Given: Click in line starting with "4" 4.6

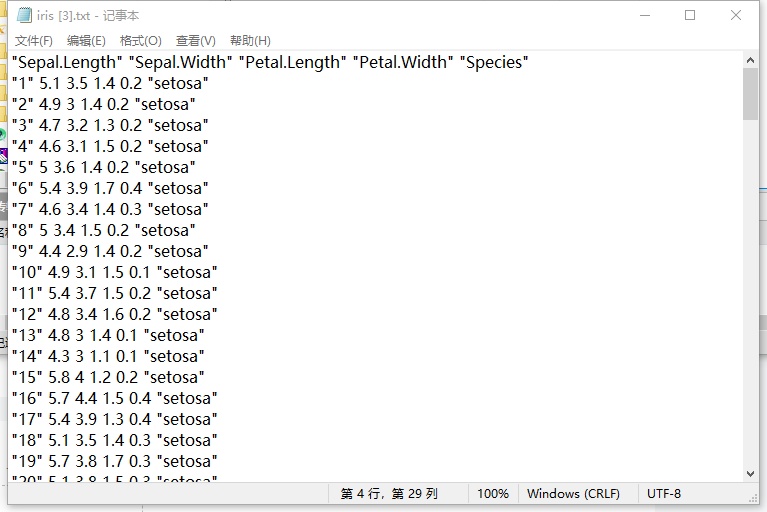Looking at the screenshot, I should [x=110, y=147].
